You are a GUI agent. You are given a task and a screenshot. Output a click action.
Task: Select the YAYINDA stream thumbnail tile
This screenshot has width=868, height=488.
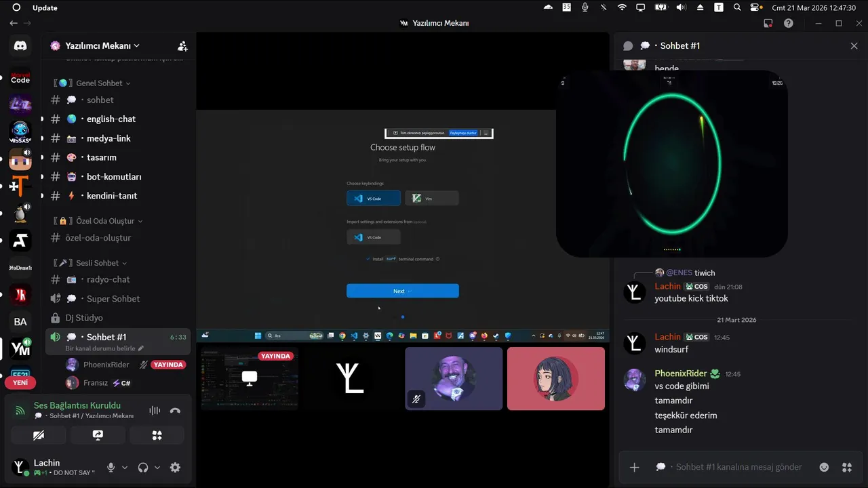(250, 378)
